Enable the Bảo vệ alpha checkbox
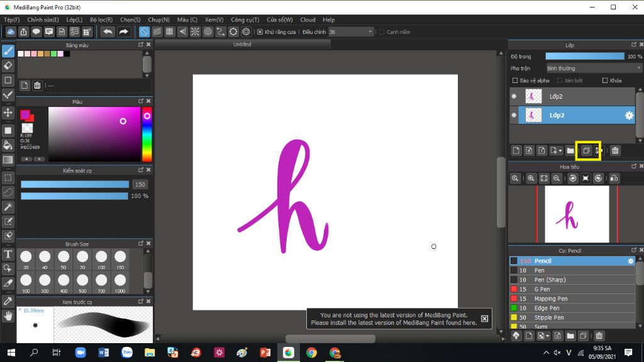Image resolution: width=644 pixels, height=362 pixels. click(x=514, y=80)
